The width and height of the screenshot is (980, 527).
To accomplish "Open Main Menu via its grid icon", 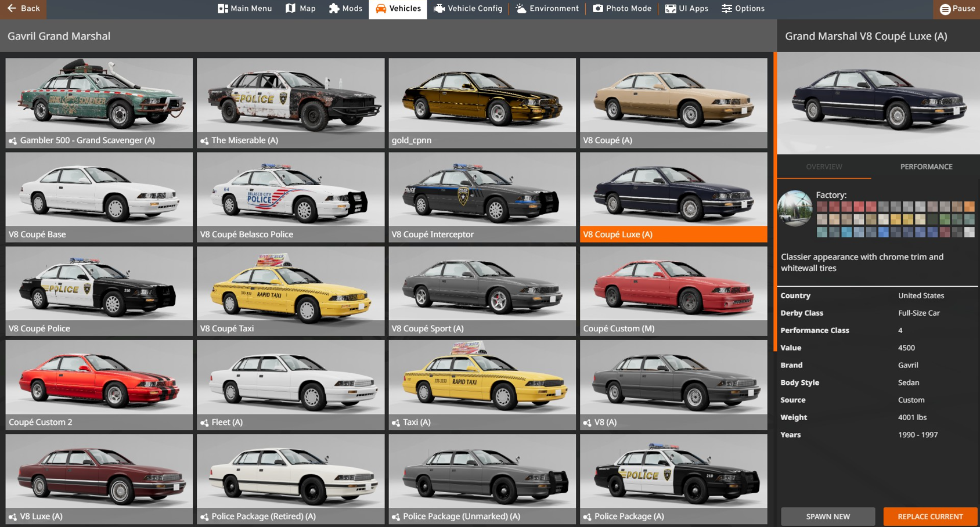I will coord(223,9).
